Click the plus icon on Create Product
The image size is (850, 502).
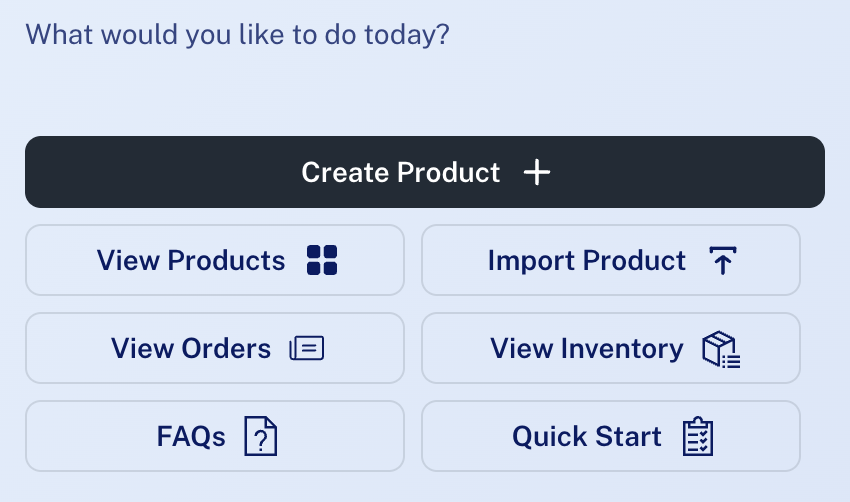pos(537,172)
